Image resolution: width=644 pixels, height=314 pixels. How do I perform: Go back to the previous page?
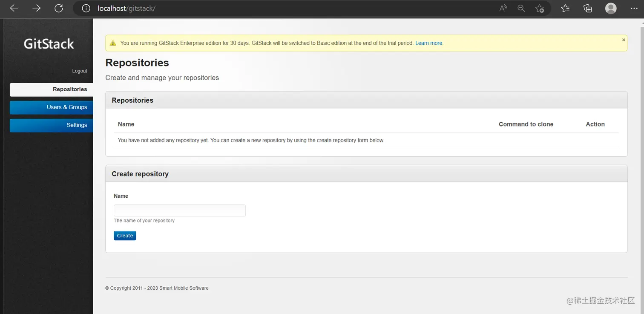[x=14, y=8]
